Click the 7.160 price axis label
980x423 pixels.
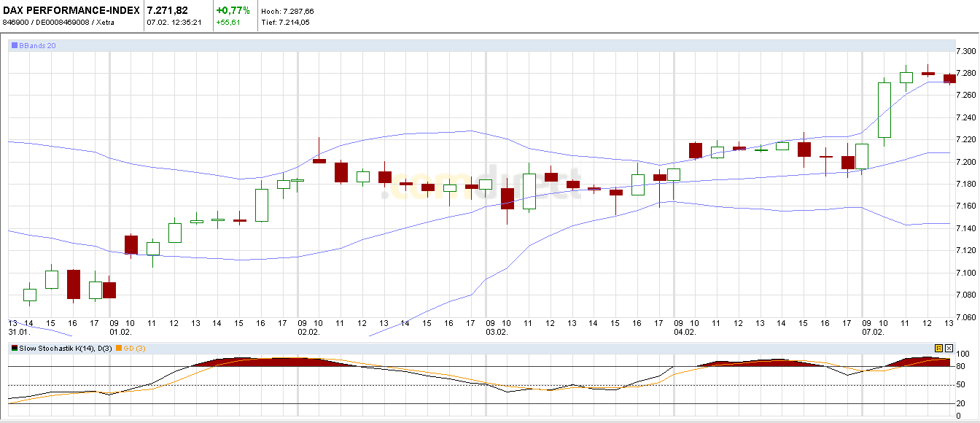pos(965,206)
